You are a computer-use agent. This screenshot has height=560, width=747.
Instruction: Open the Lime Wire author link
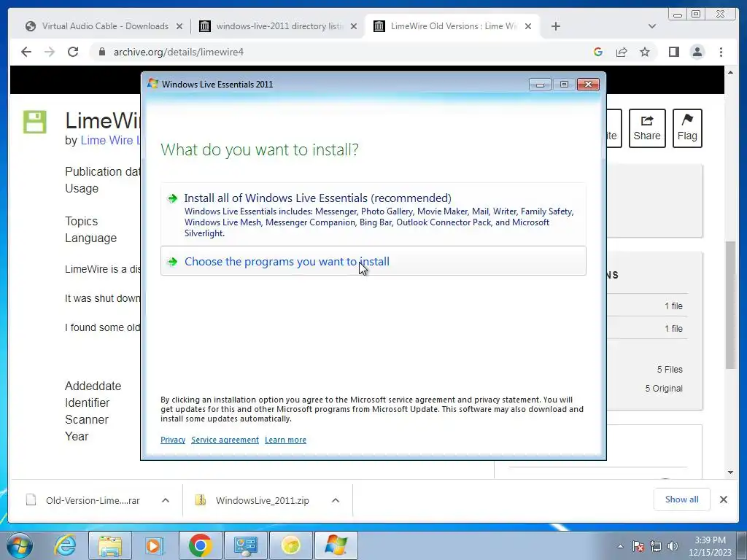coord(110,140)
